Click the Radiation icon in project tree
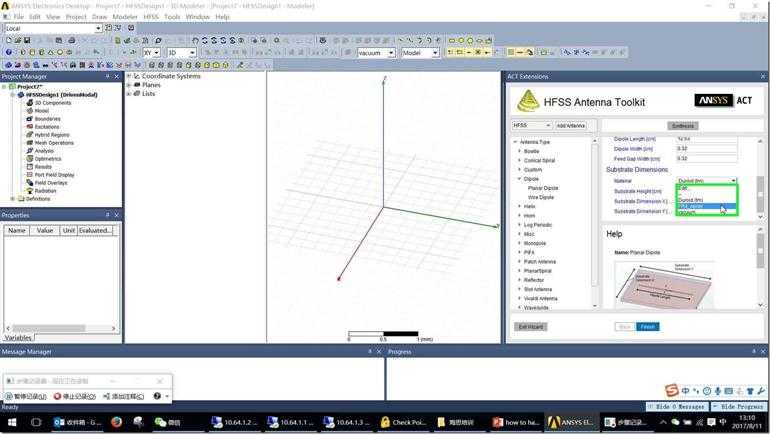770x434 pixels. pos(29,190)
